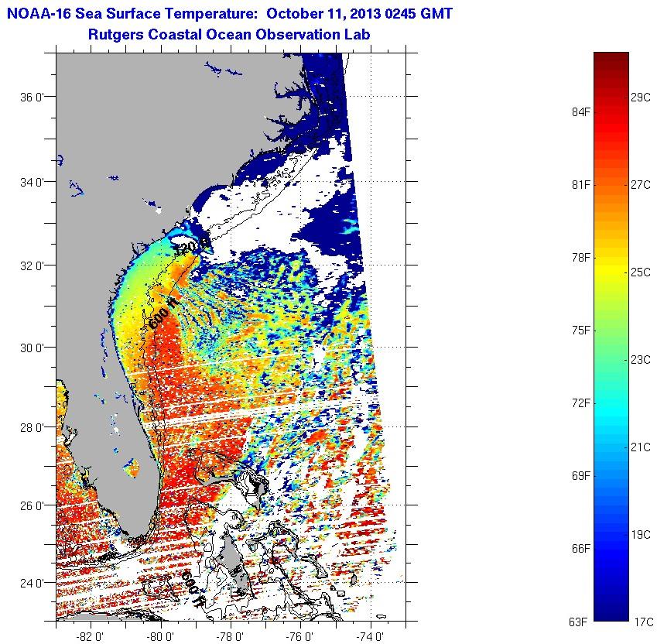Image resolution: width=657 pixels, height=644 pixels.
Task: Click the 34 0' latitude label
Action: pos(32,182)
